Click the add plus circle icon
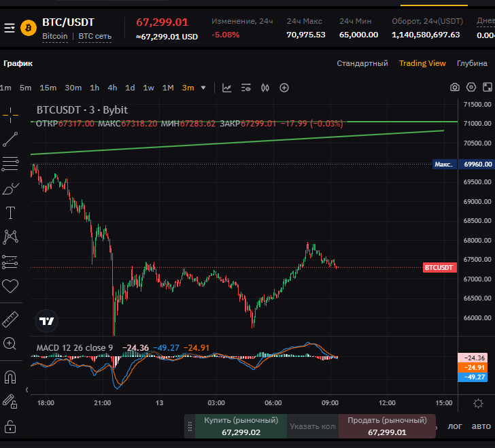The width and height of the screenshot is (495, 448). [x=284, y=88]
